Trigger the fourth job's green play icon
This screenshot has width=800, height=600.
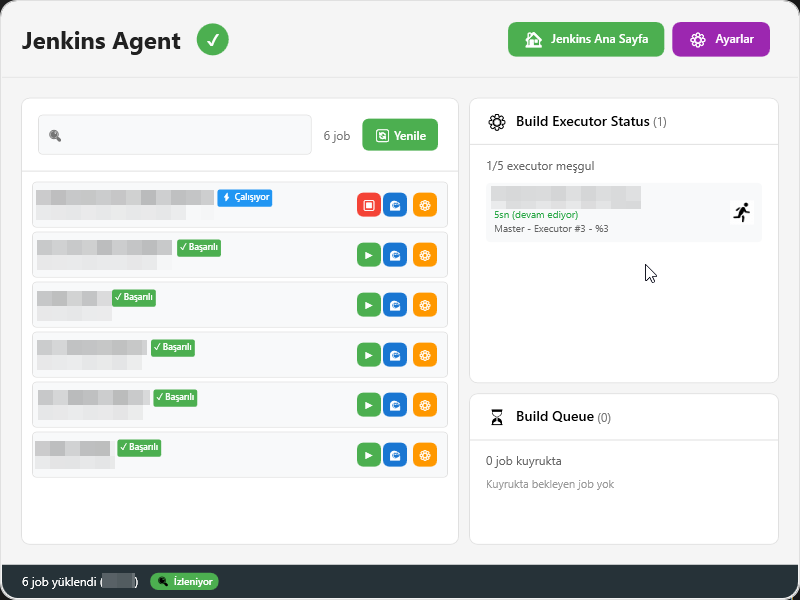[369, 355]
